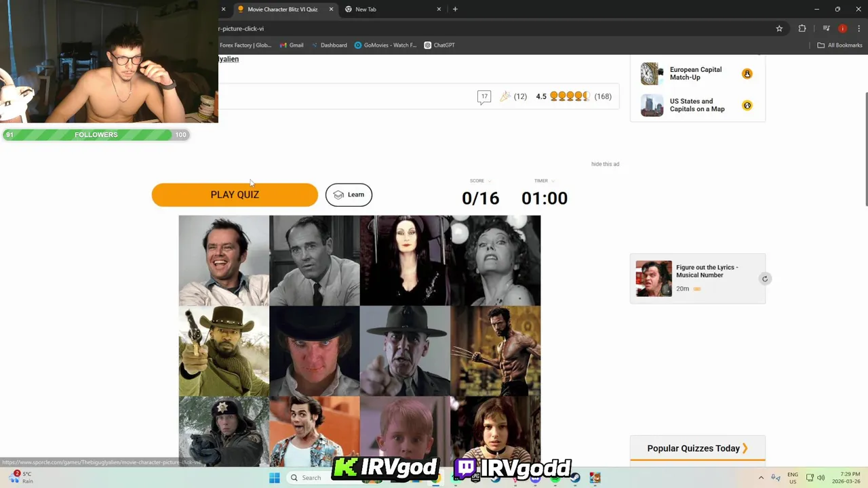The image size is (868, 488).
Task: Start the quiz with PLAY QUIZ button
Action: click(235, 195)
